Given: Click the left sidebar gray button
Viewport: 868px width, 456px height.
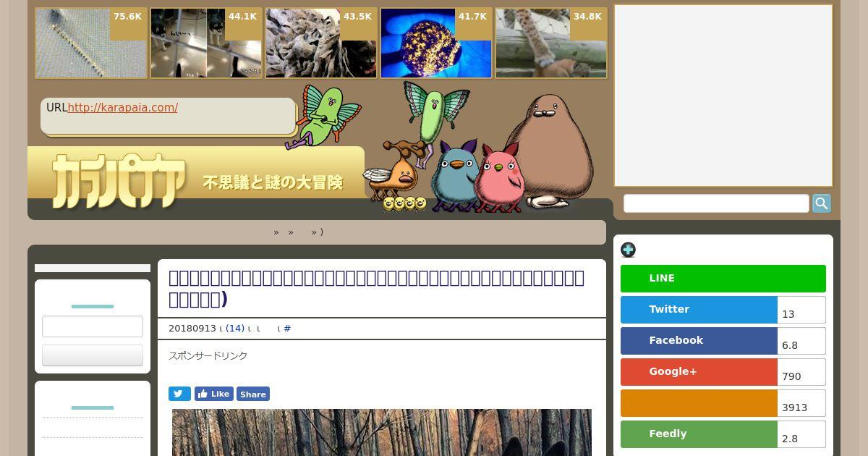Looking at the screenshot, I should [x=93, y=355].
